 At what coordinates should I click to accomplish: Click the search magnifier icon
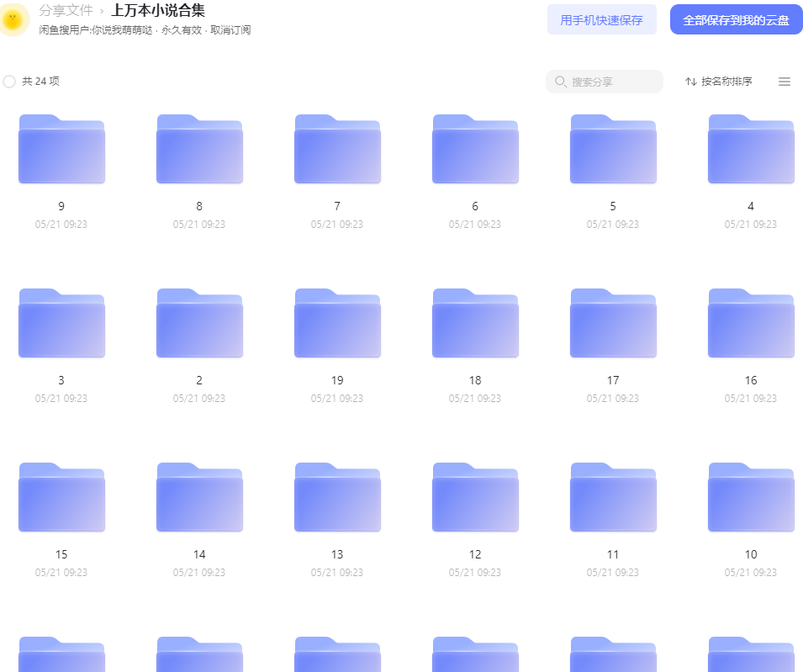click(560, 82)
